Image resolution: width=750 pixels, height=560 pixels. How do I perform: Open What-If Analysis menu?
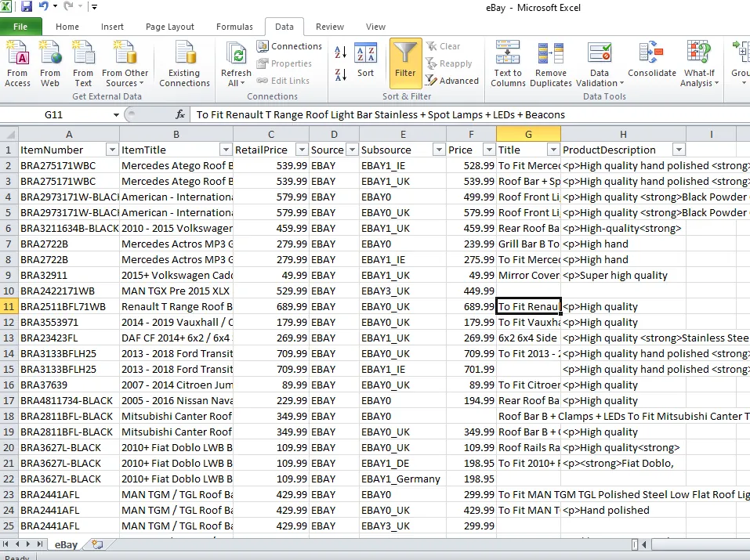click(x=699, y=64)
